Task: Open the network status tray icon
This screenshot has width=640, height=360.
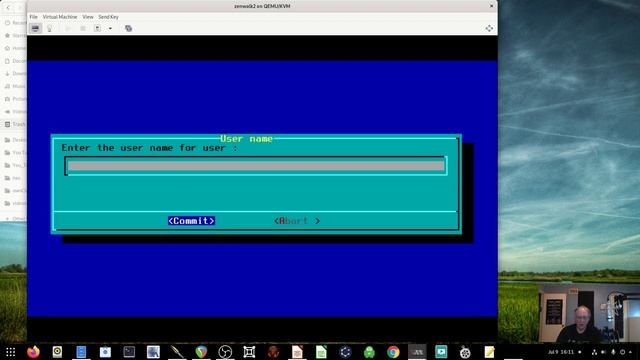Action: click(x=594, y=352)
